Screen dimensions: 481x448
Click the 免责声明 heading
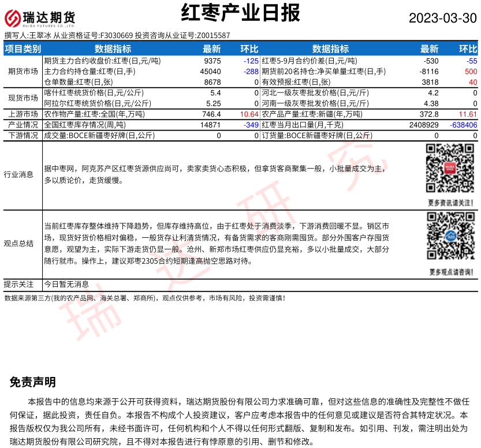click(x=33, y=382)
